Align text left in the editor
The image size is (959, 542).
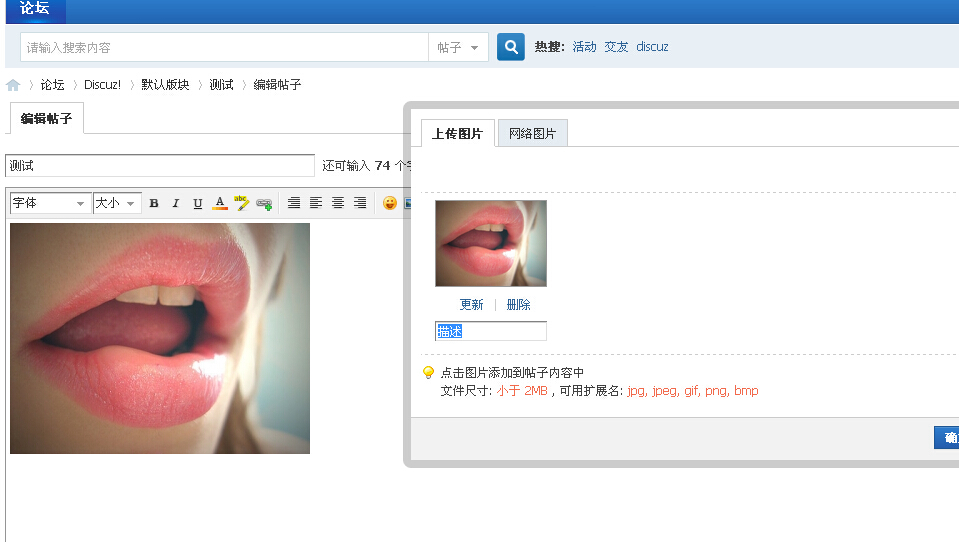(x=316, y=203)
